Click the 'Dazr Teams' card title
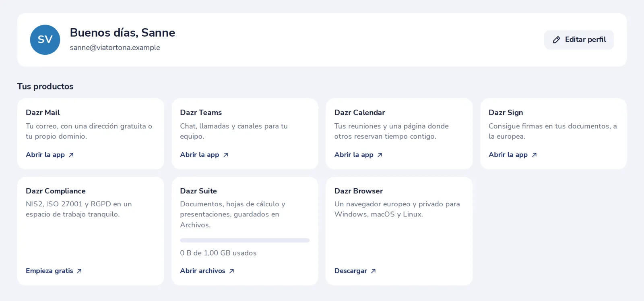Viewport: 644px width, 301px height. point(201,112)
